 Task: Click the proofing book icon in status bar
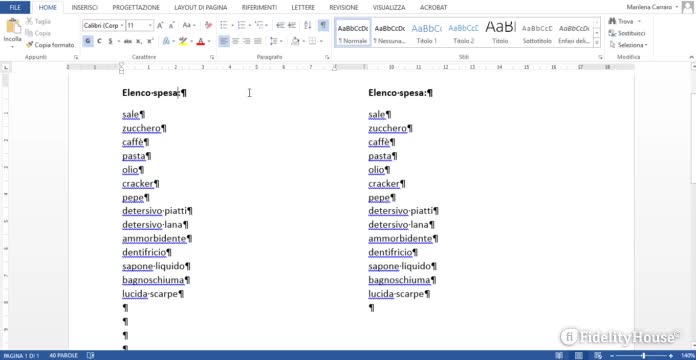click(x=90, y=356)
